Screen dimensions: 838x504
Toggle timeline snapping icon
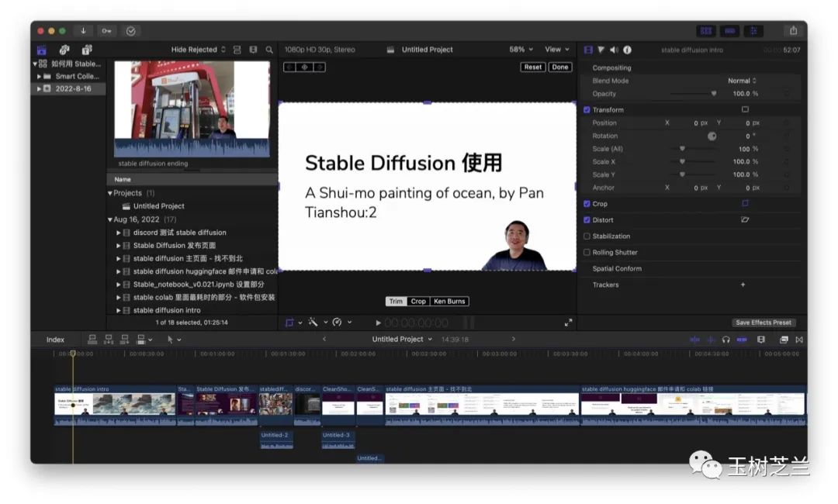point(742,340)
